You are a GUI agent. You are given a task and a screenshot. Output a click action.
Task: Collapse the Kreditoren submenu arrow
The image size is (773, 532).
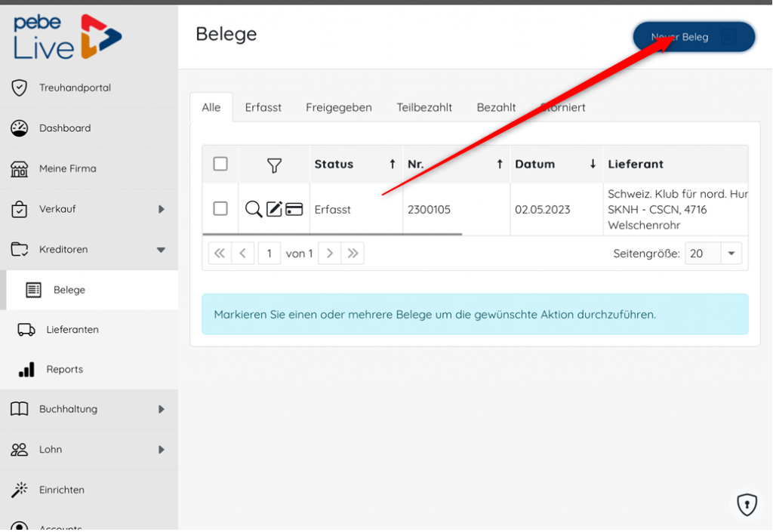[162, 250]
